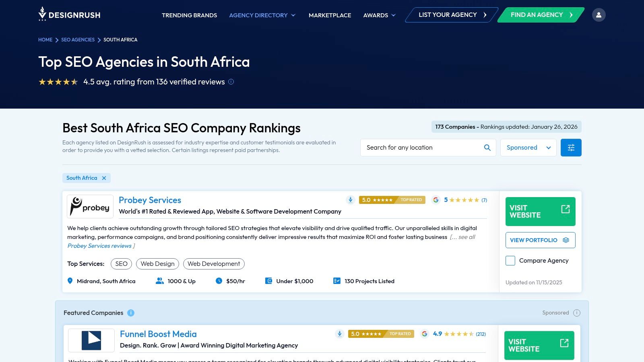Click the info icon next to Featured Companies
644x362 pixels.
point(131,313)
